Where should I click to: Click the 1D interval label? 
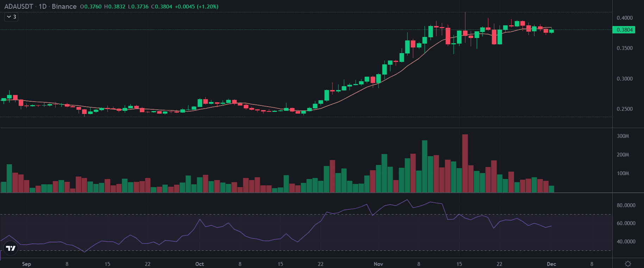tap(43, 6)
